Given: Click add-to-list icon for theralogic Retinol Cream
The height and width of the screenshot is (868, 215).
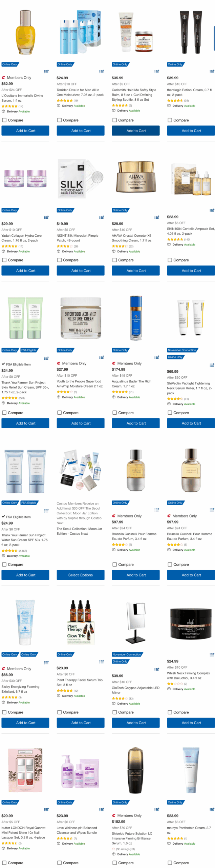Looking at the screenshot, I should point(212,72).
